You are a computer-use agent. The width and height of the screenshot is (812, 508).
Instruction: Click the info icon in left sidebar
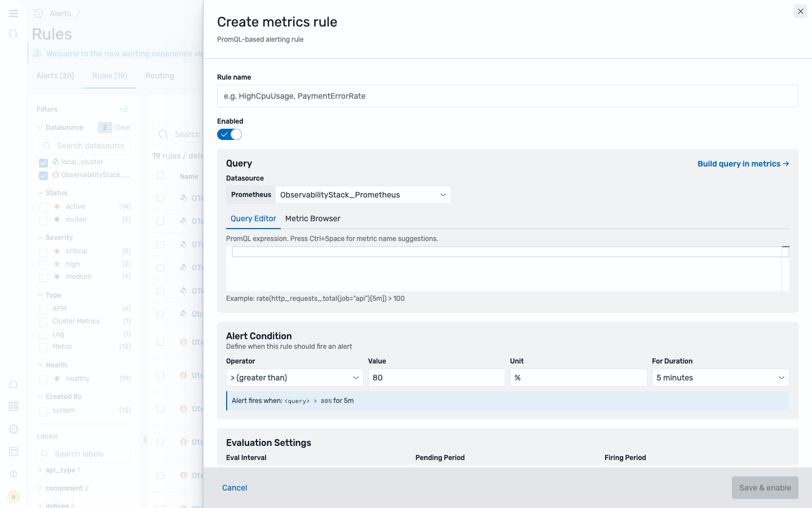tap(14, 474)
